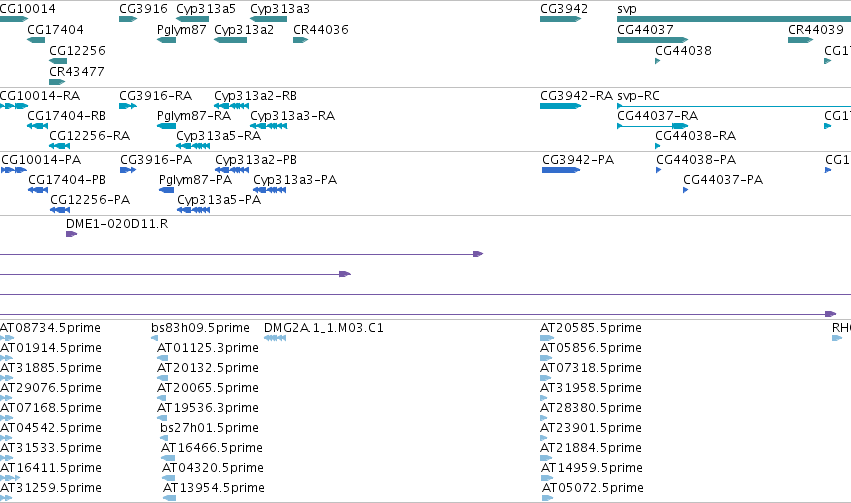
Task: Select the CG3916-PA protein label
Action: click(x=156, y=160)
